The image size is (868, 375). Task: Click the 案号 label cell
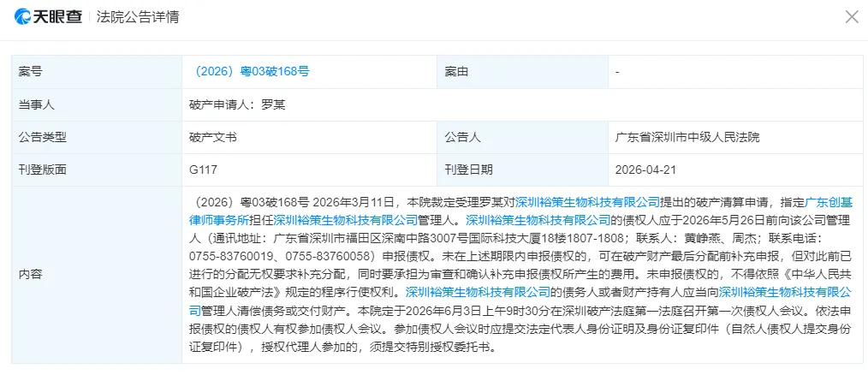(97, 71)
